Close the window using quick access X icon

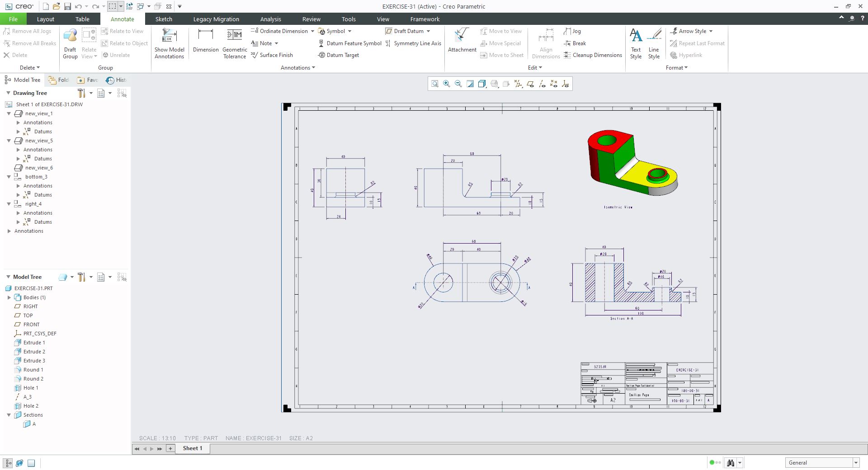169,6
